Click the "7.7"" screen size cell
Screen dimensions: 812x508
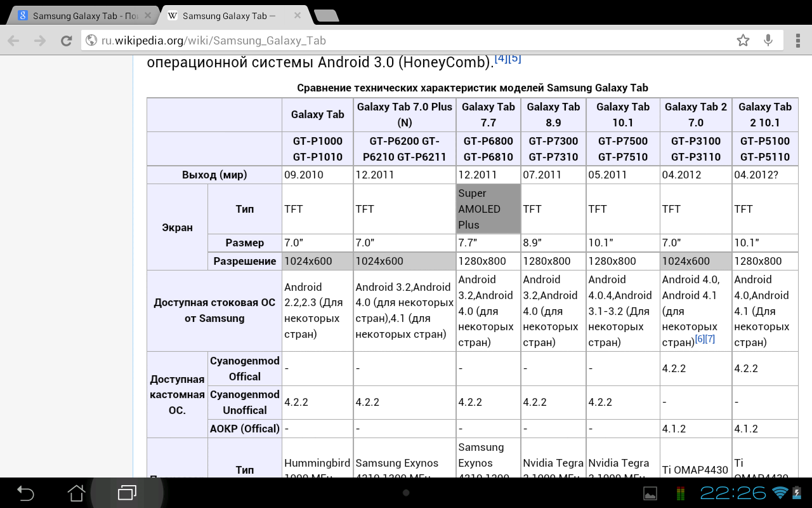[x=488, y=243]
